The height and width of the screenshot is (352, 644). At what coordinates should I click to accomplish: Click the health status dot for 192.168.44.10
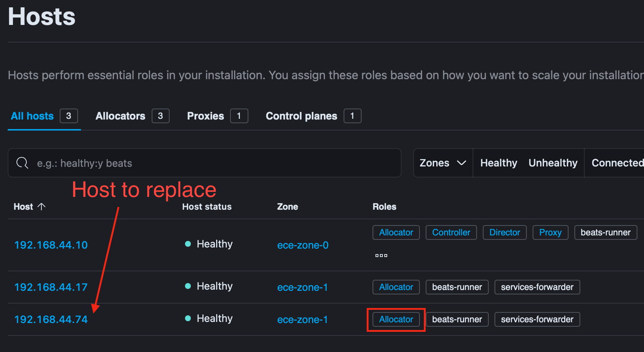(188, 243)
